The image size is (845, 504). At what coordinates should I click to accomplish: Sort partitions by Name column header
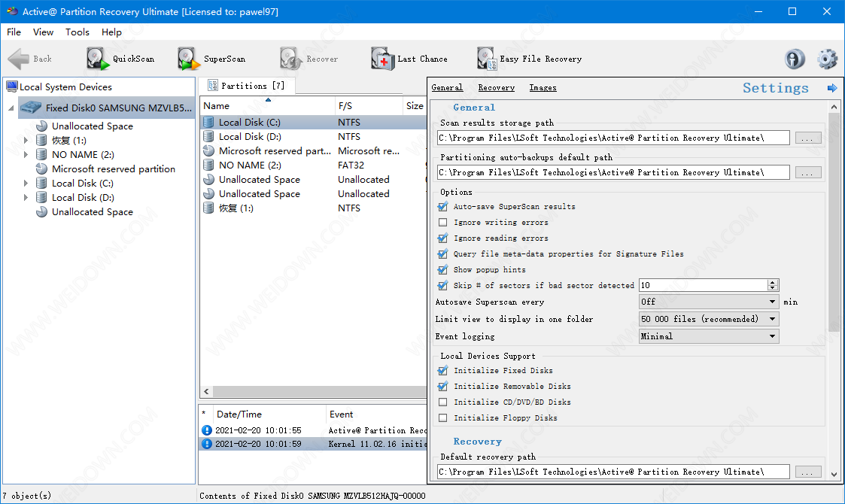(x=268, y=105)
